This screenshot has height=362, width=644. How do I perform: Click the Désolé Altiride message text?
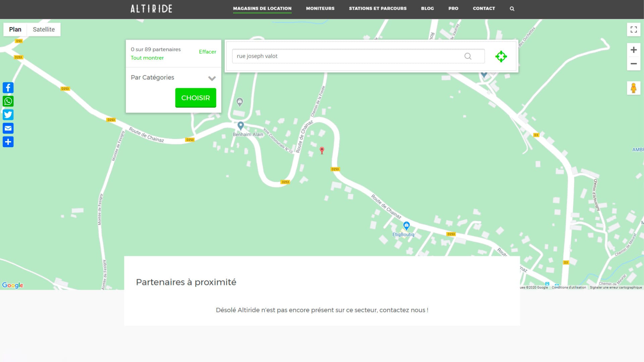(322, 310)
